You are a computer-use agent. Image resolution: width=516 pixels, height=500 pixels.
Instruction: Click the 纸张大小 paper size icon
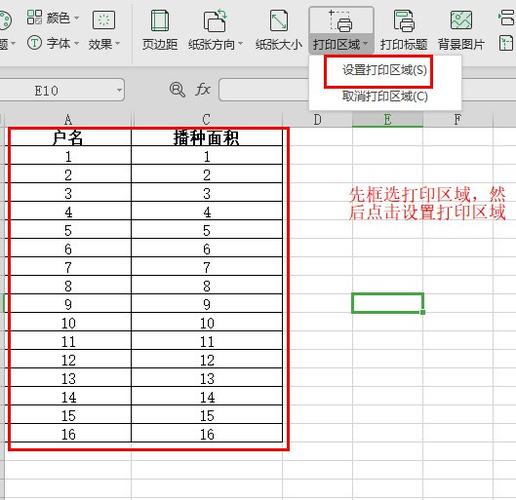(x=279, y=21)
